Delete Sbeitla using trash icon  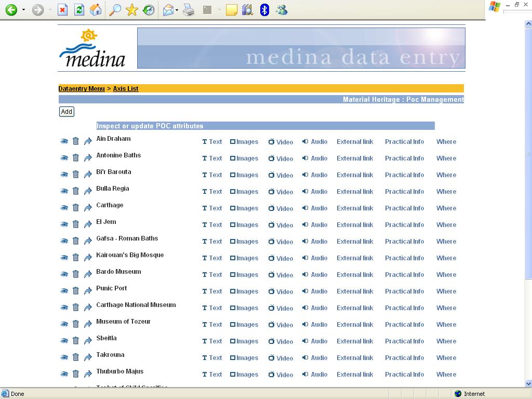(x=76, y=341)
